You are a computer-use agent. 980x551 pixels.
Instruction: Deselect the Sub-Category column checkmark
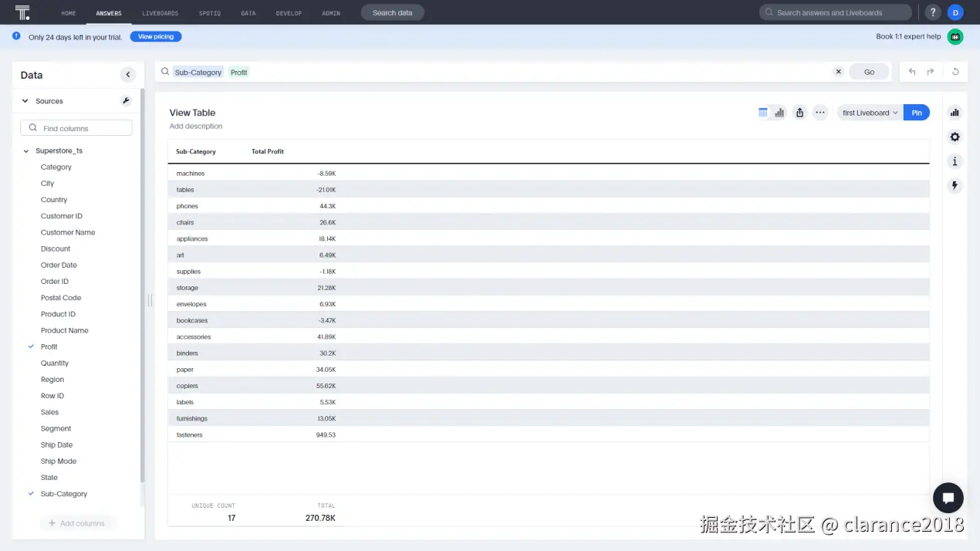tap(31, 493)
